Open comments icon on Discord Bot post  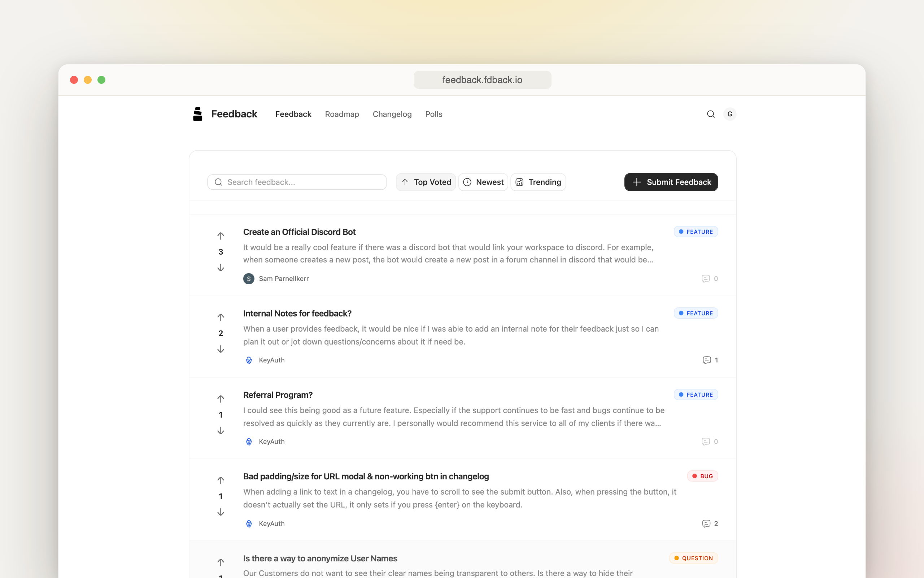click(x=705, y=279)
